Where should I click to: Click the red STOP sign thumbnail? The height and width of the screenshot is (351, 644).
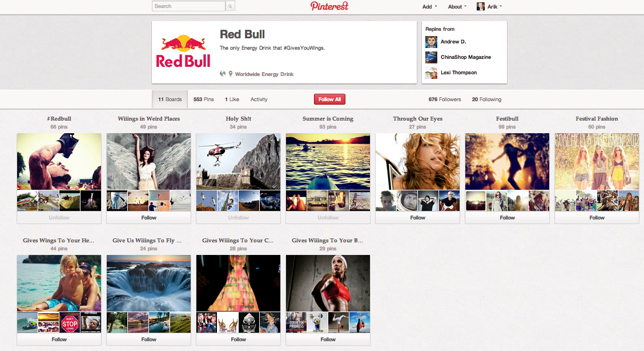click(70, 322)
